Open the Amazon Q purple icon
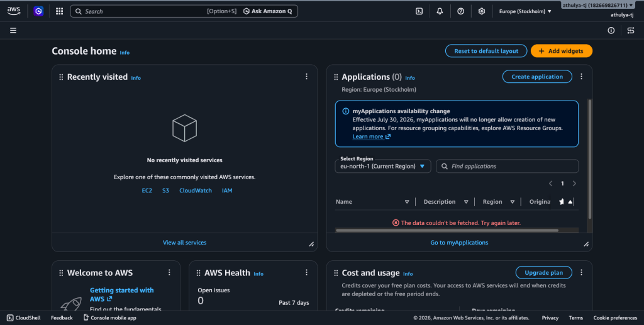The image size is (644, 325). 38,11
